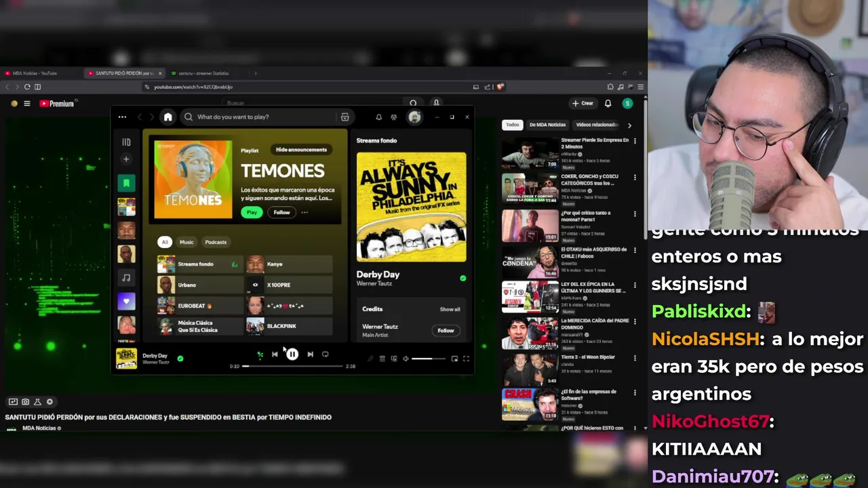Skip to the previous track
Screen dimensions: 868x488
(x=275, y=354)
